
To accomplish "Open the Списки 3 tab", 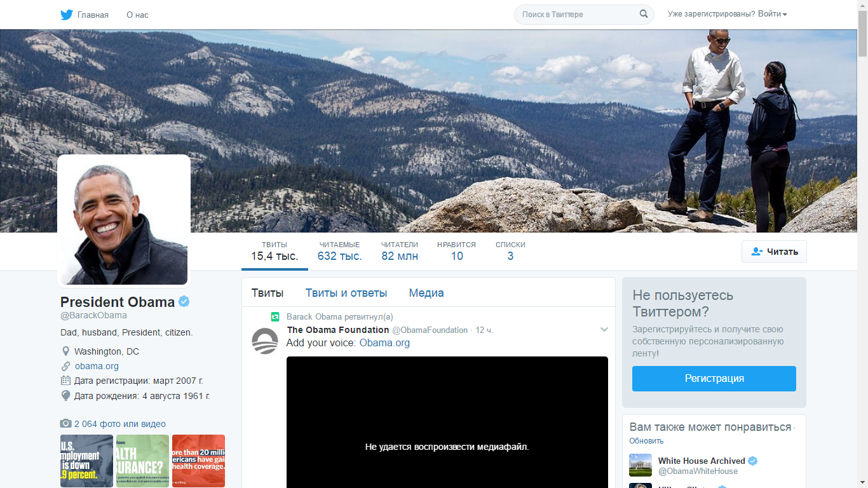I will click(x=510, y=251).
